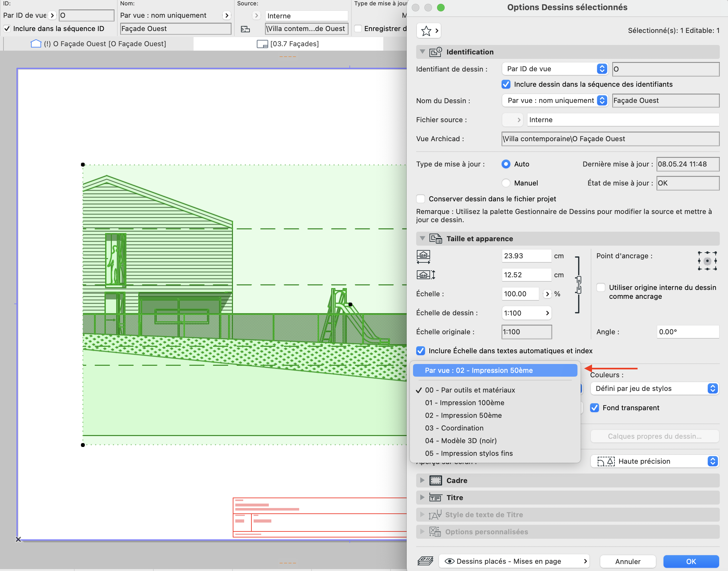Open the Fichier source chevron button
The height and width of the screenshot is (571, 728).
pyautogui.click(x=512, y=120)
